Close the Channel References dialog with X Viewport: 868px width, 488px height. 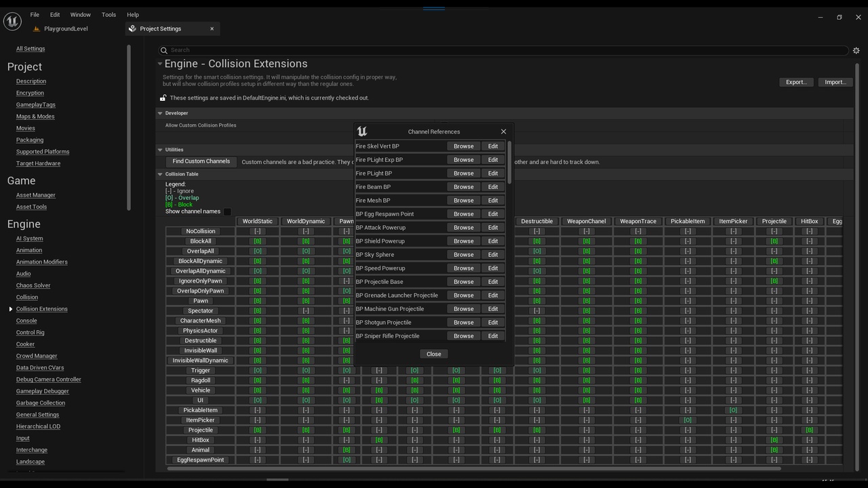pyautogui.click(x=503, y=131)
